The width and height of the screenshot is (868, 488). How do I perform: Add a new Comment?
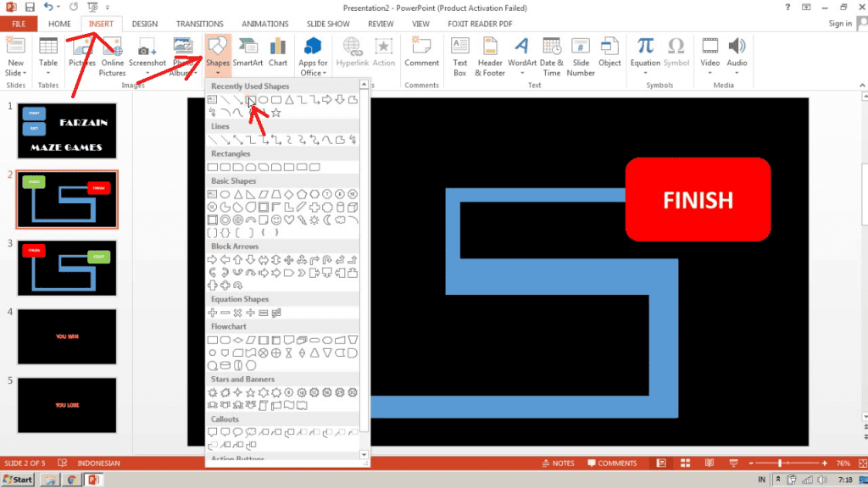(x=422, y=53)
